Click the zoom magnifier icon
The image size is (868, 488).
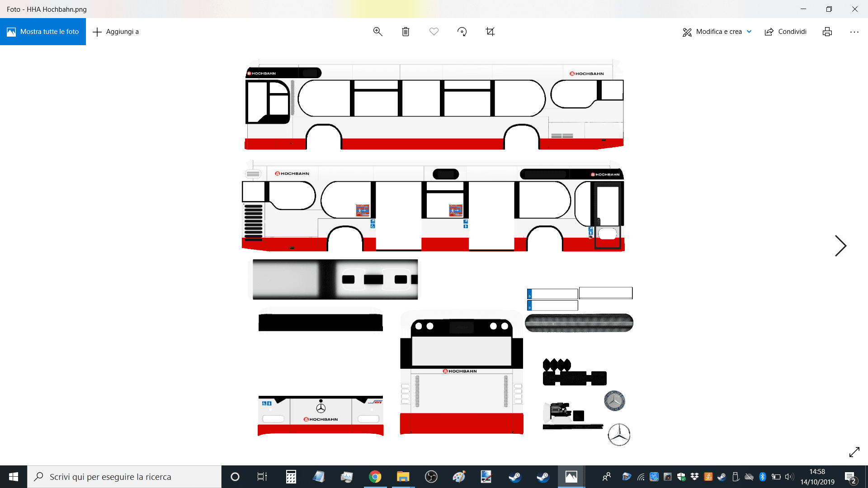pos(377,32)
